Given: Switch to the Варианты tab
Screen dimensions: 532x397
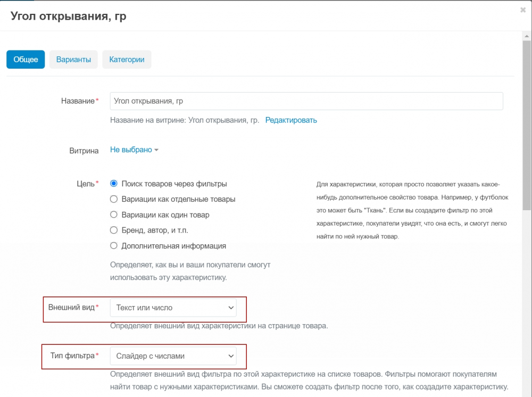Looking at the screenshot, I should 73,60.
